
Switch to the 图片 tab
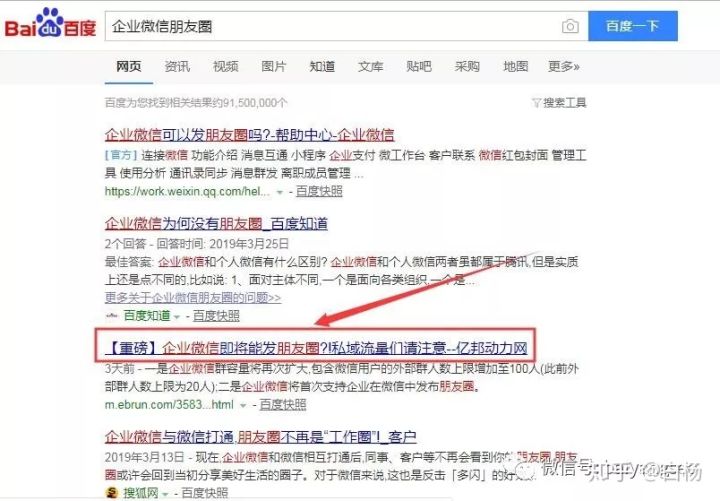click(x=274, y=67)
